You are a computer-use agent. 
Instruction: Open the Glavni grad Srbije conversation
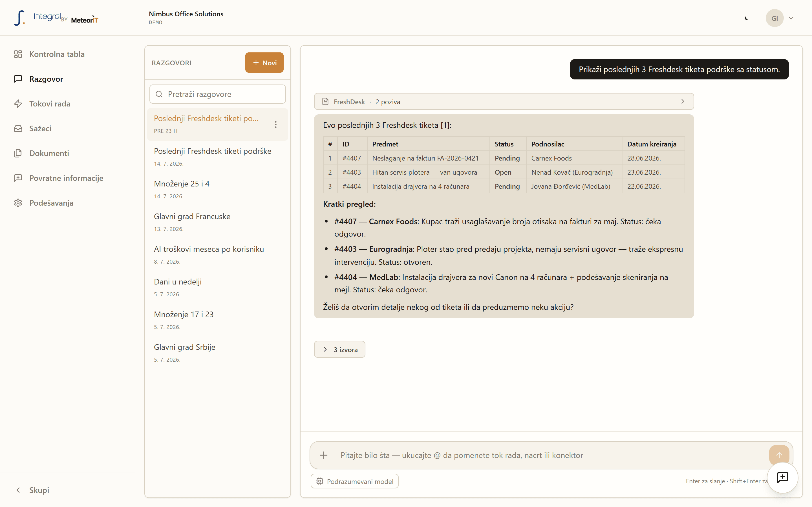click(217, 353)
